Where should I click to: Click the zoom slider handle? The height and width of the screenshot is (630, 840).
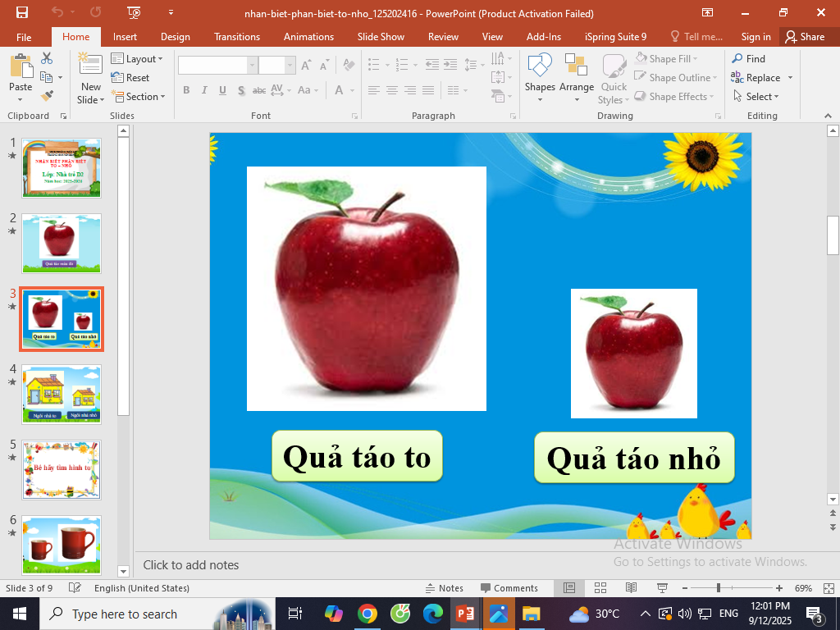[x=719, y=588]
